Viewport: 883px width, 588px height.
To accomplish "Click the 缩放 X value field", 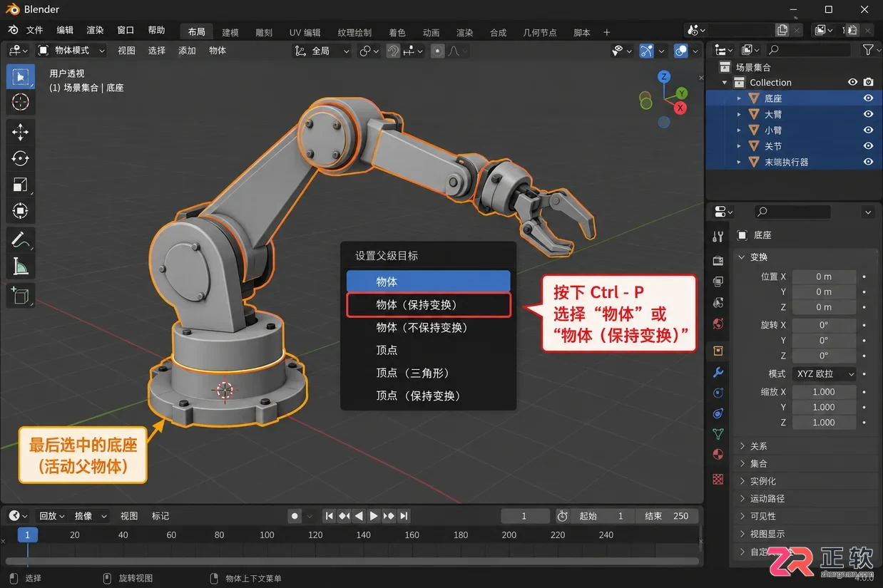I will (x=825, y=392).
